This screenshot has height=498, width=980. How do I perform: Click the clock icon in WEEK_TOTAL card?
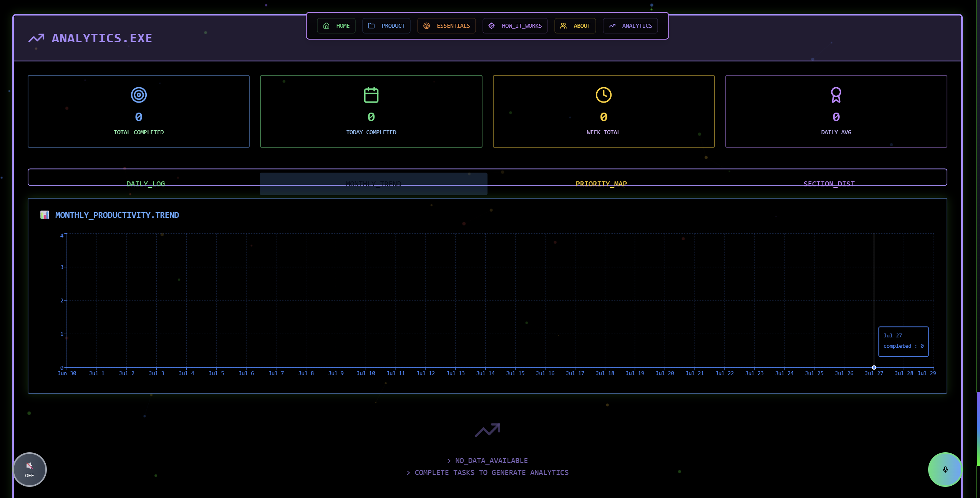click(604, 95)
